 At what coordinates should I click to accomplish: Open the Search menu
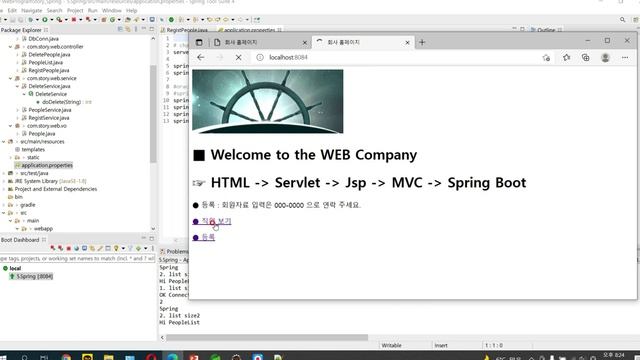(x=54, y=10)
